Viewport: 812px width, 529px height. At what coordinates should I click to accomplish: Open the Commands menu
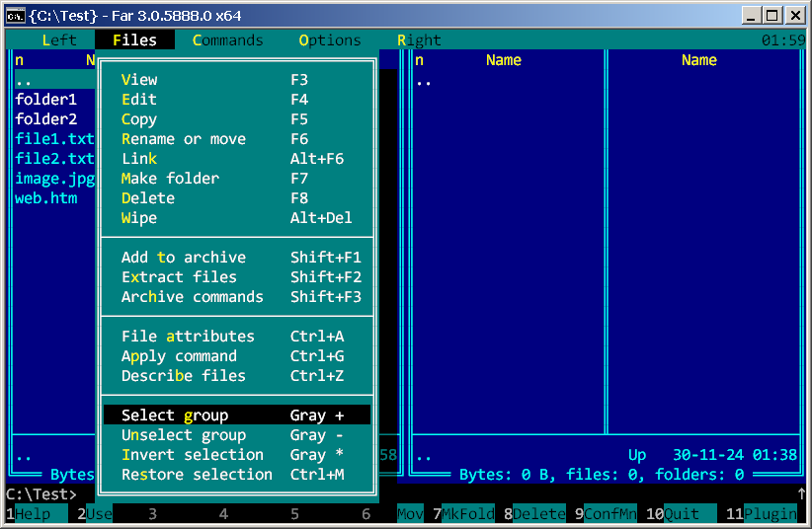tap(228, 40)
